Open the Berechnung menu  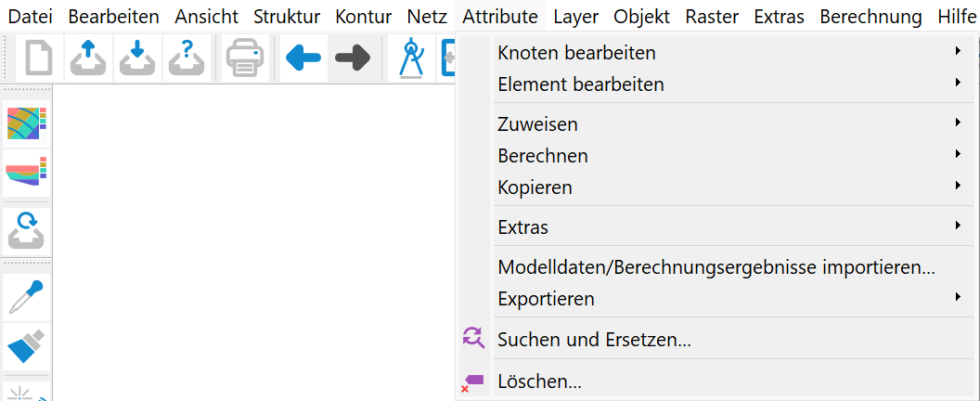click(x=870, y=17)
